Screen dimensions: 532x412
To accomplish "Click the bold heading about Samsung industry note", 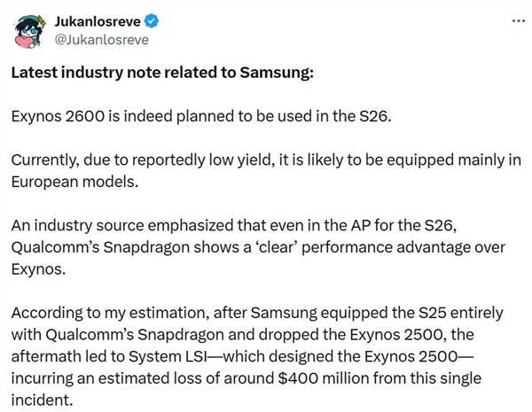I will click(162, 73).
